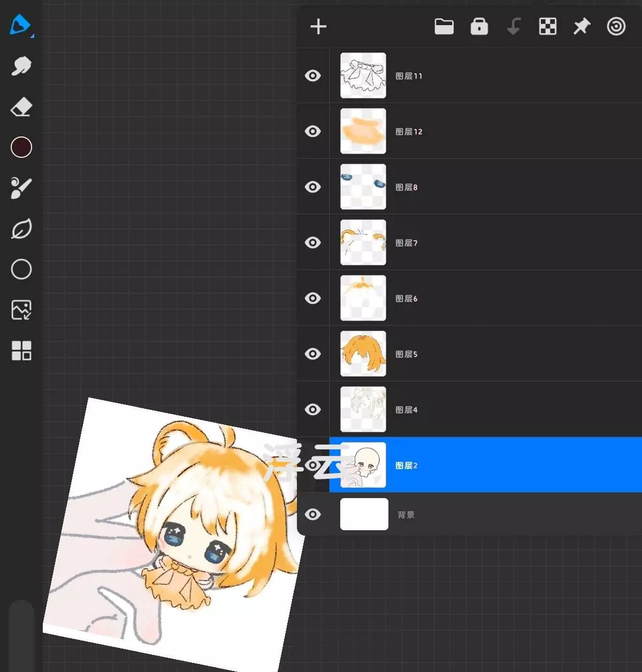
Task: Hide layer 图层12
Action: pyautogui.click(x=313, y=131)
